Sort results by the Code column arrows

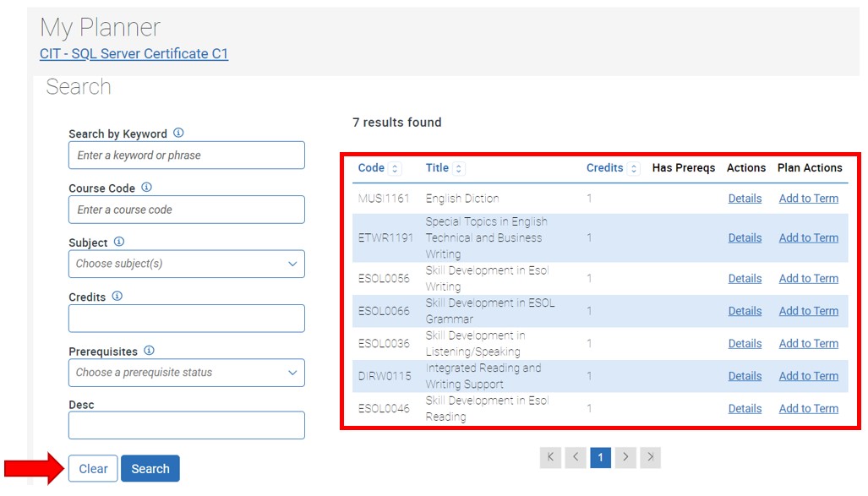pyautogui.click(x=396, y=168)
